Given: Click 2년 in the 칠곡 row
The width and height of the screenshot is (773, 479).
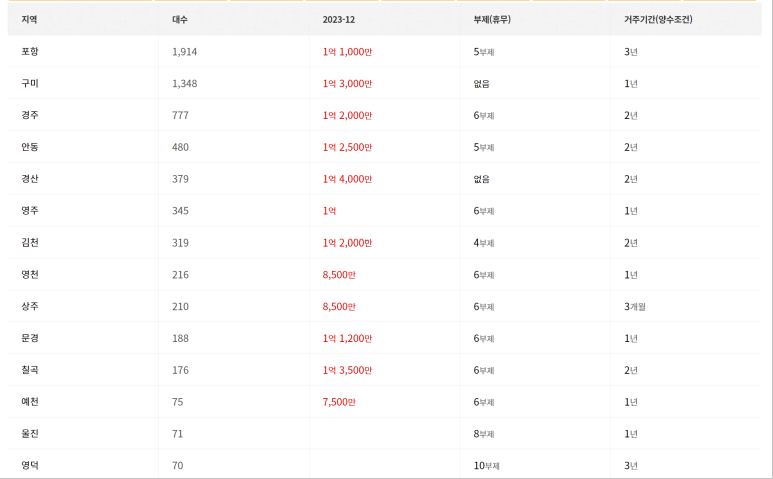Looking at the screenshot, I should [631, 370].
